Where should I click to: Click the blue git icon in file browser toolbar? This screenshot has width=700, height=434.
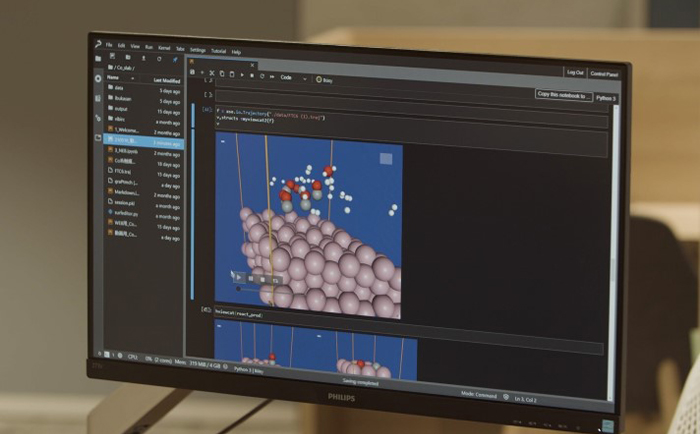click(175, 60)
